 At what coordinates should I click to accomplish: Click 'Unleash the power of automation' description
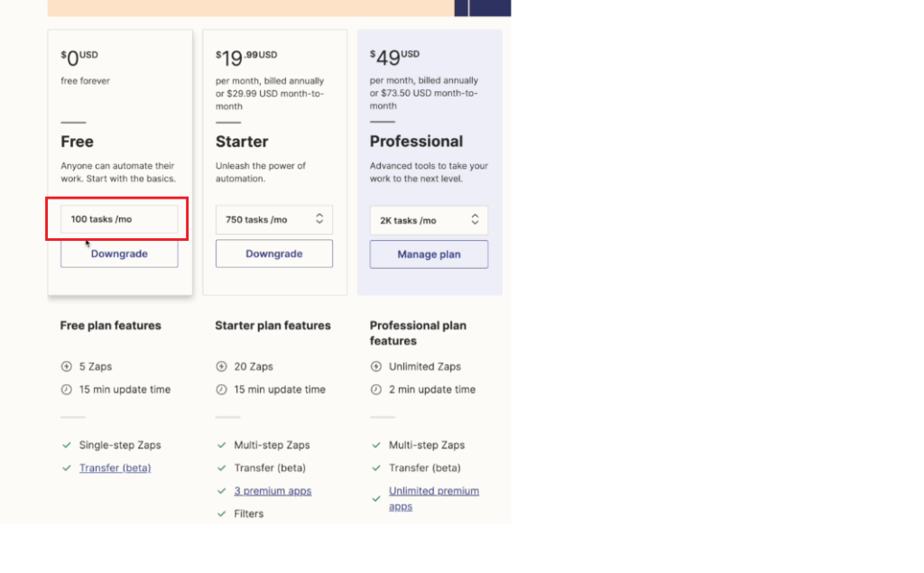pos(261,172)
